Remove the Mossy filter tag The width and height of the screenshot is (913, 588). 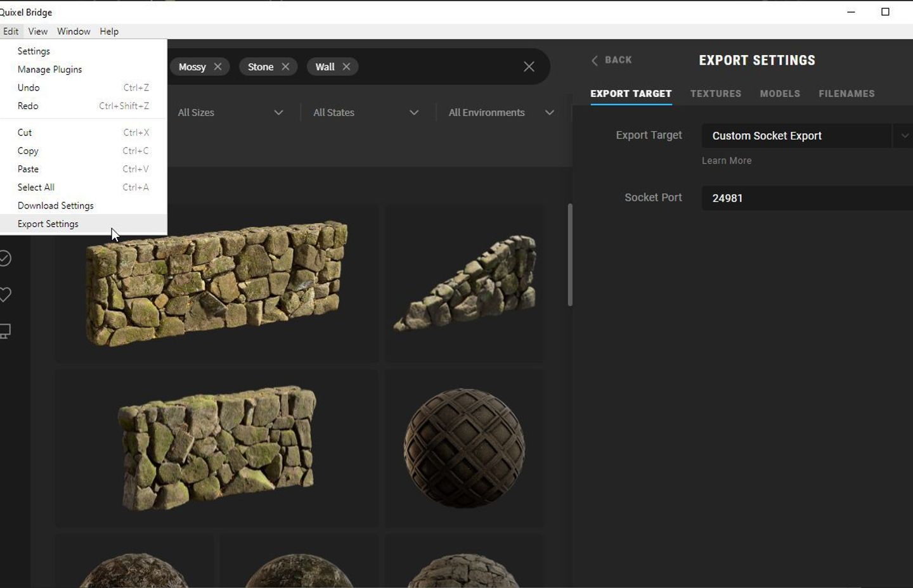[x=218, y=66]
